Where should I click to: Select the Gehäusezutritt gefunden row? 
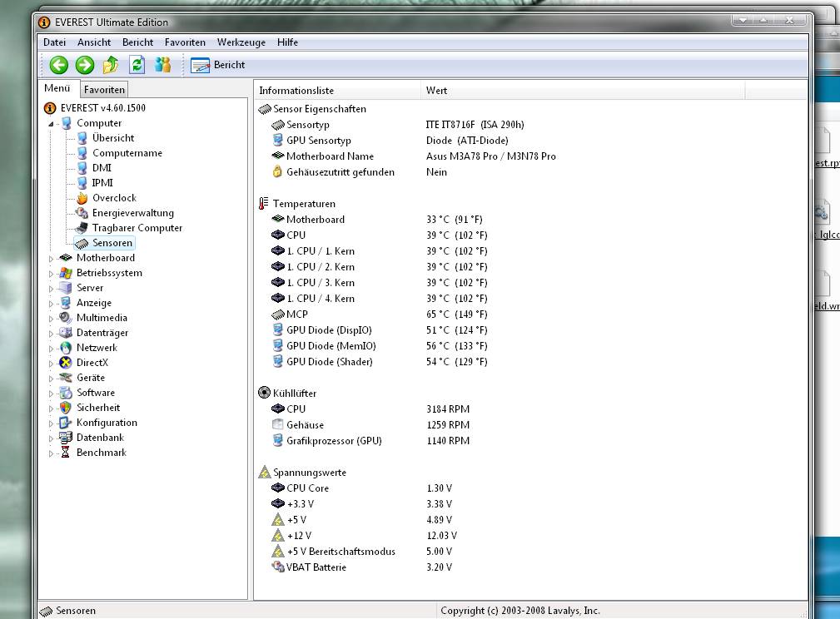(x=530, y=172)
